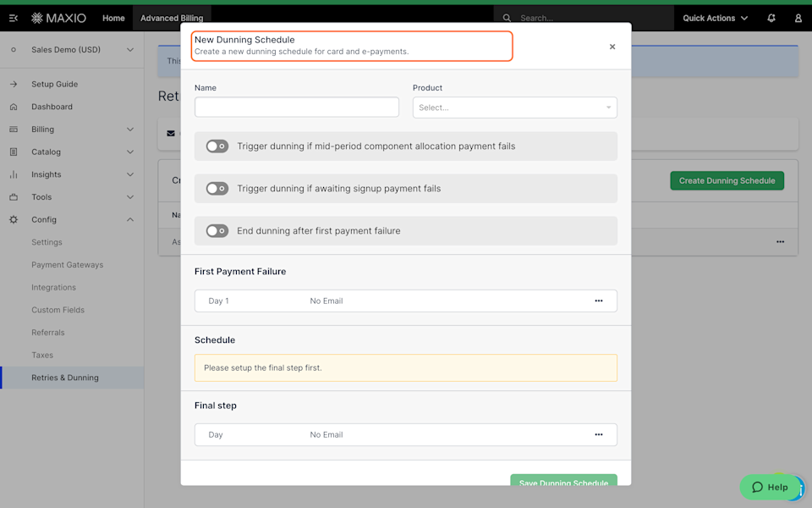The width and height of the screenshot is (812, 508).
Task: Click the top Search field
Action: click(584, 18)
